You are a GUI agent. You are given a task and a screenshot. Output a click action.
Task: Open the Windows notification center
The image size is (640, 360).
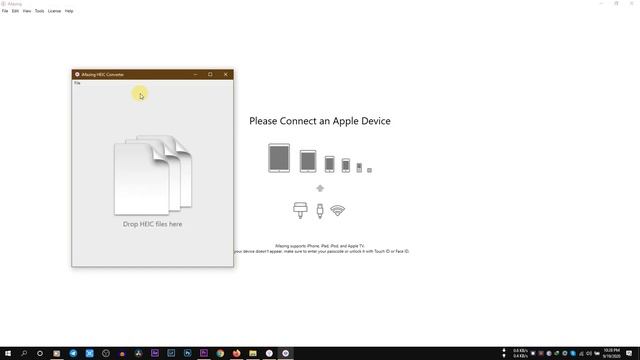[x=629, y=353]
